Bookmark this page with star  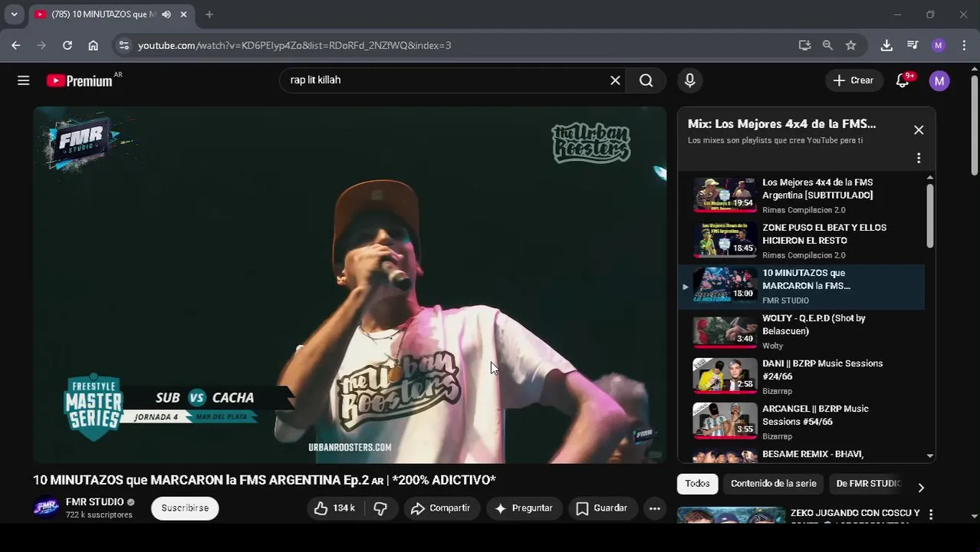(x=850, y=45)
